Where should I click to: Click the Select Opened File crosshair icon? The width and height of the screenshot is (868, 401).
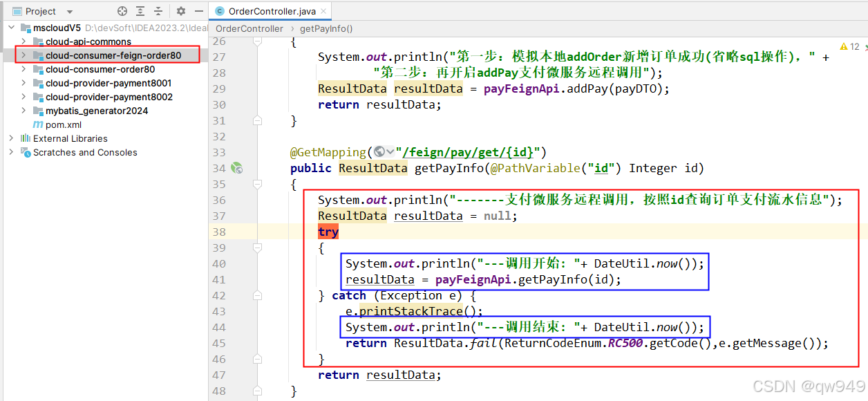tap(122, 11)
